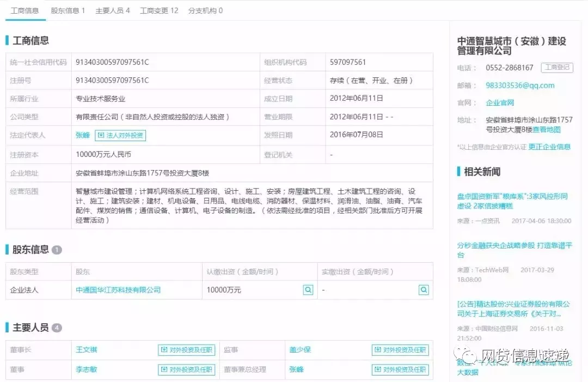Image resolution: width=588 pixels, height=382 pixels.
Task: Click 对外投资及任职 button for 董事兼总经理 张峰
Action: [400, 369]
